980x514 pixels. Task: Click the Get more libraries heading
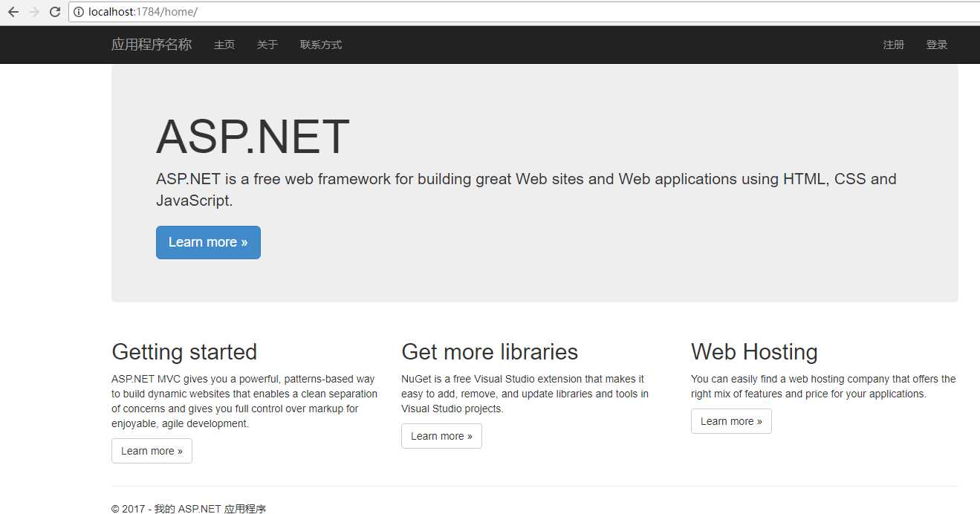[x=490, y=352]
